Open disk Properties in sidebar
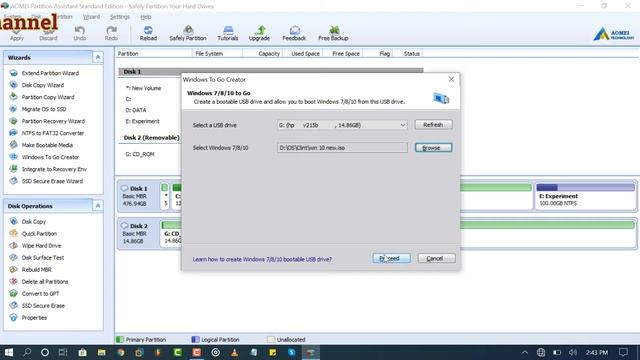Viewport: 640px width, 360px height. pos(34,318)
